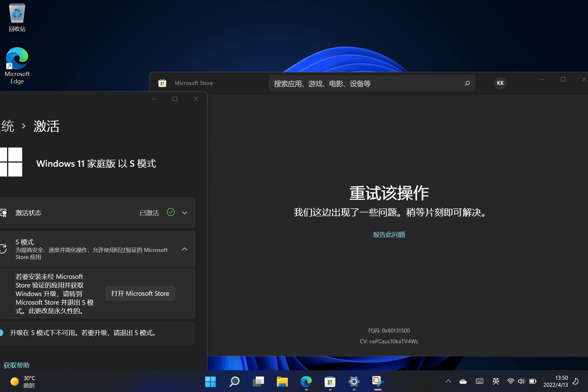Collapse the S 模式 section chevron
The height and width of the screenshot is (392, 588).
[x=184, y=249]
